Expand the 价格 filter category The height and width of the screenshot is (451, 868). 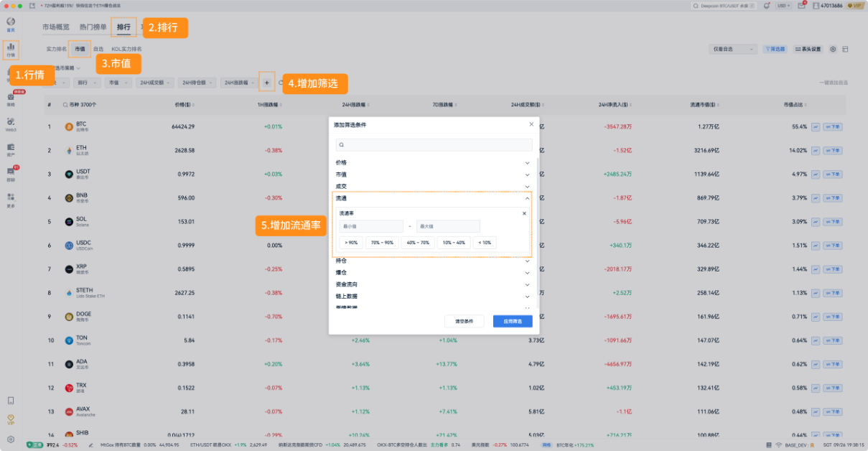[432, 162]
